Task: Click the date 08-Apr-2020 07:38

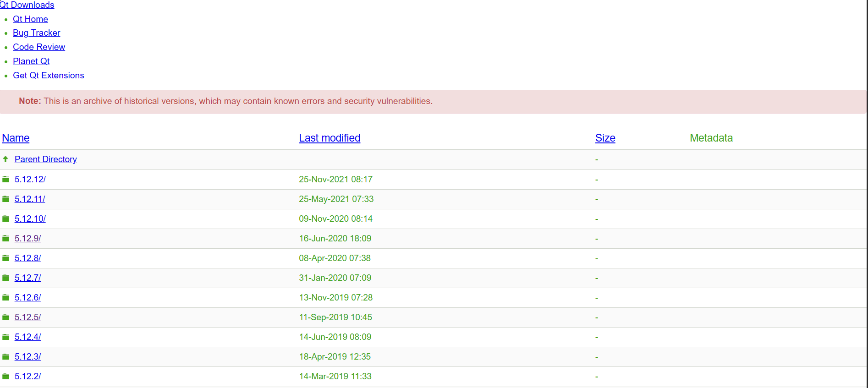Action: coord(335,258)
